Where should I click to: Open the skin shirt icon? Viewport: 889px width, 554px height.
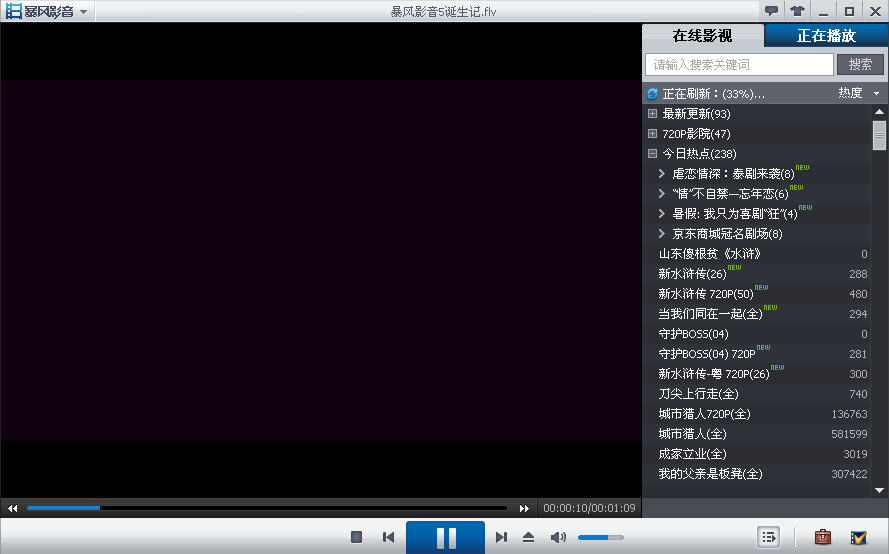coord(797,11)
